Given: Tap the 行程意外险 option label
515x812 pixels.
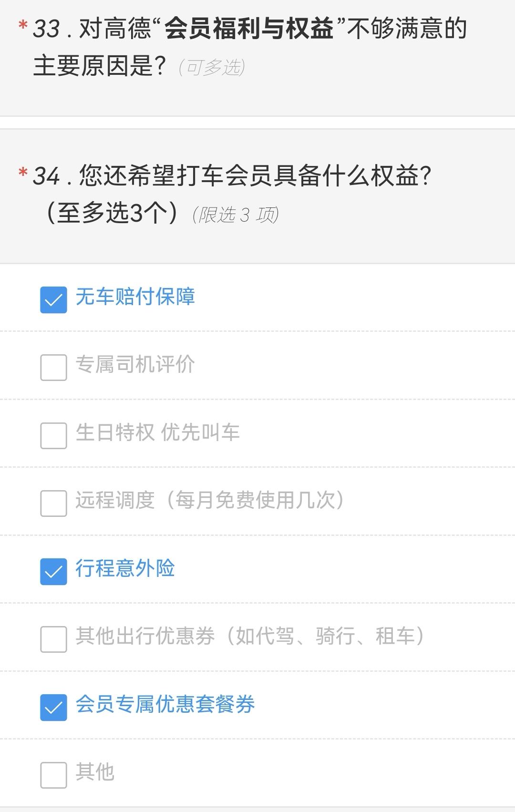Looking at the screenshot, I should [125, 568].
